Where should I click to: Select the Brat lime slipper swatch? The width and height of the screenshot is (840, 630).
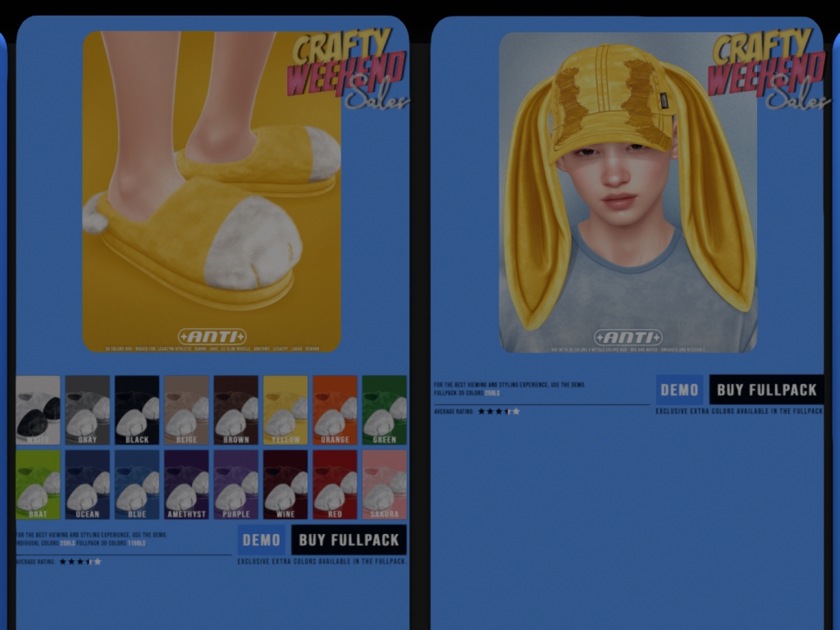point(38,484)
